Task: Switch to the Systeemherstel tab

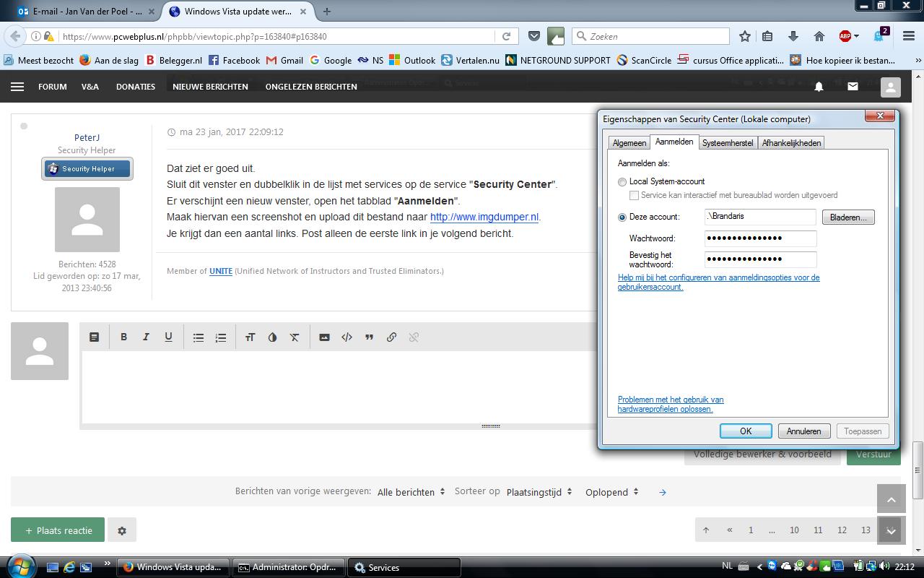Action: point(728,143)
